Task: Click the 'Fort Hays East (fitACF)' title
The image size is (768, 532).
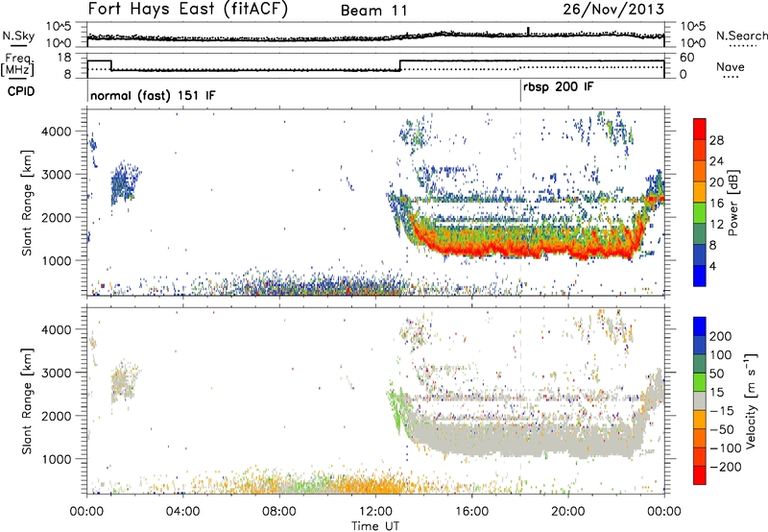Action: click(187, 9)
